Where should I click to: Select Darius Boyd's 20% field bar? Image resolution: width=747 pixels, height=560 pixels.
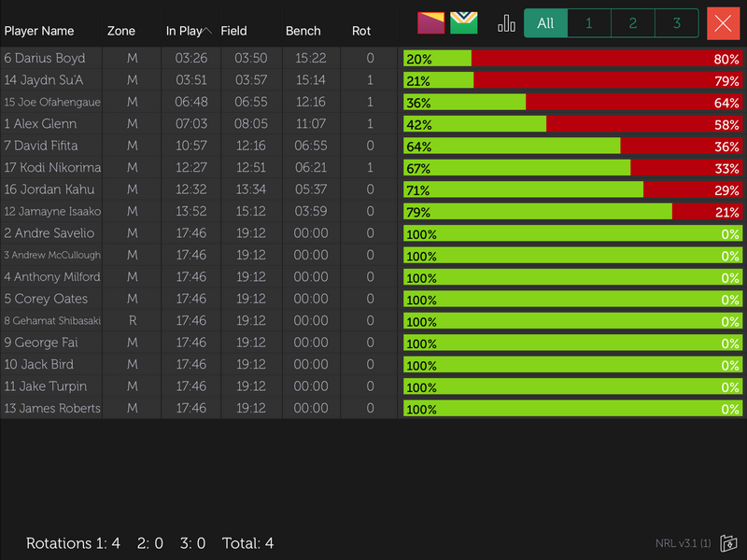point(437,58)
